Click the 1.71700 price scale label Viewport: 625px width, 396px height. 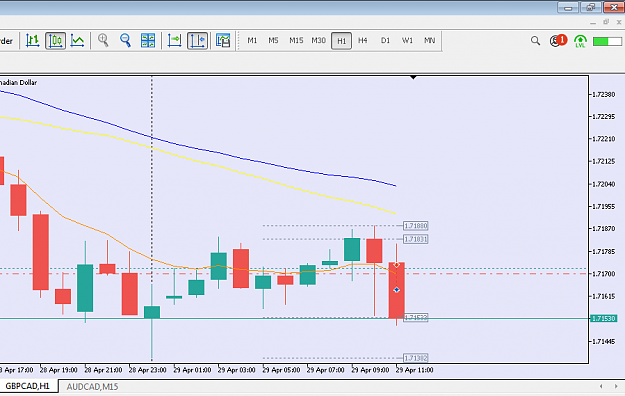603,274
